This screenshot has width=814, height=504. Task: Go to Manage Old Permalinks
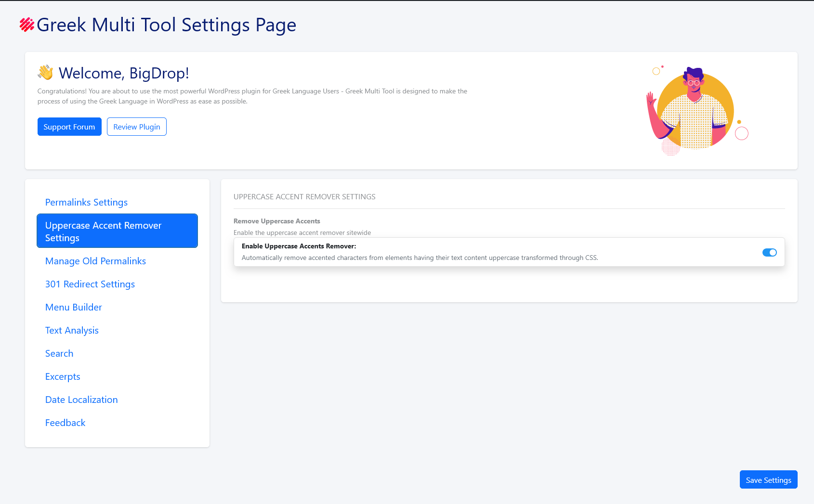95,261
